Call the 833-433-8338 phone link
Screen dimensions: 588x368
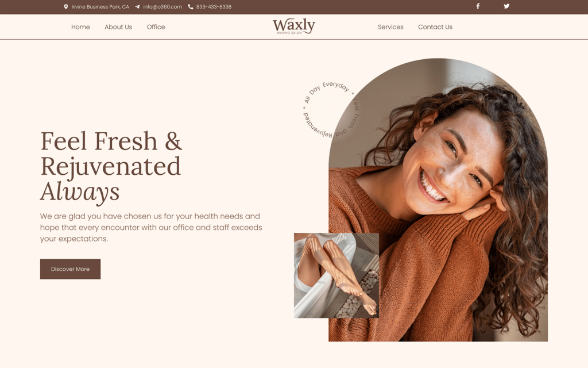(214, 7)
